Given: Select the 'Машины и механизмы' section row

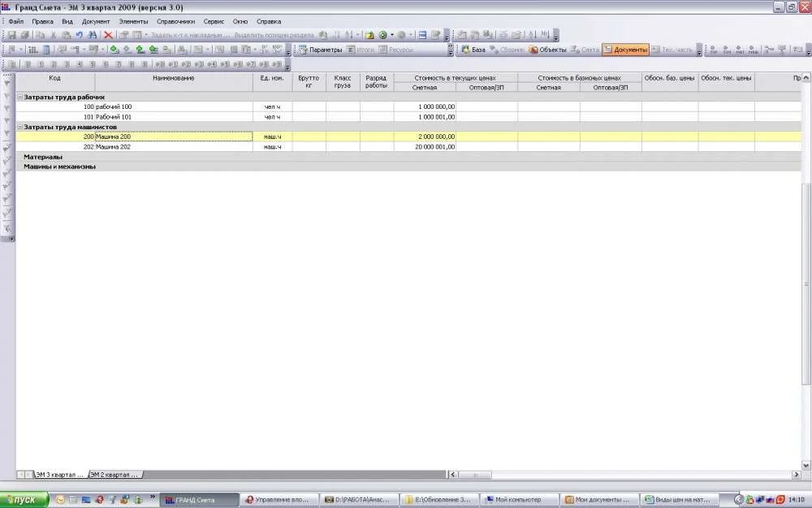Looking at the screenshot, I should coord(408,167).
